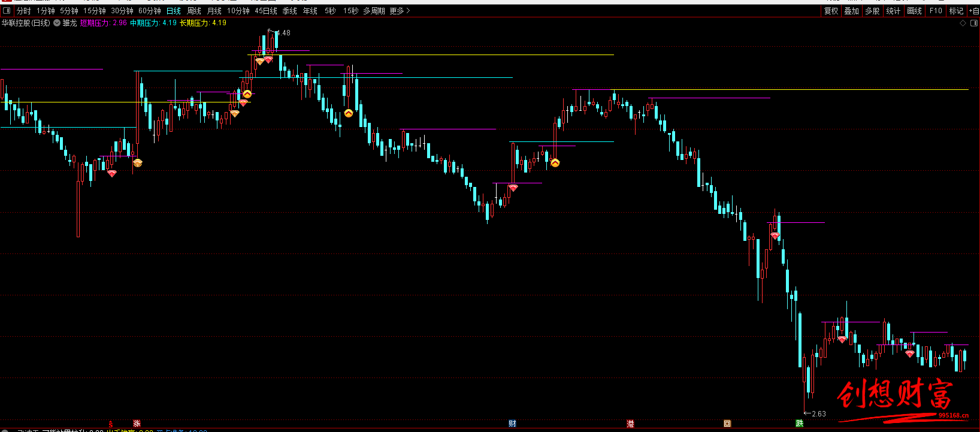Select the 1分钟 period
The height and width of the screenshot is (432, 980).
[x=46, y=11]
